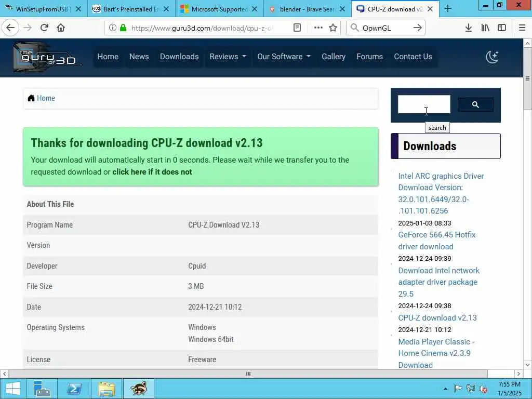Submit OpwnGL search with the arrow button
The image size is (532, 399).
pyautogui.click(x=418, y=28)
